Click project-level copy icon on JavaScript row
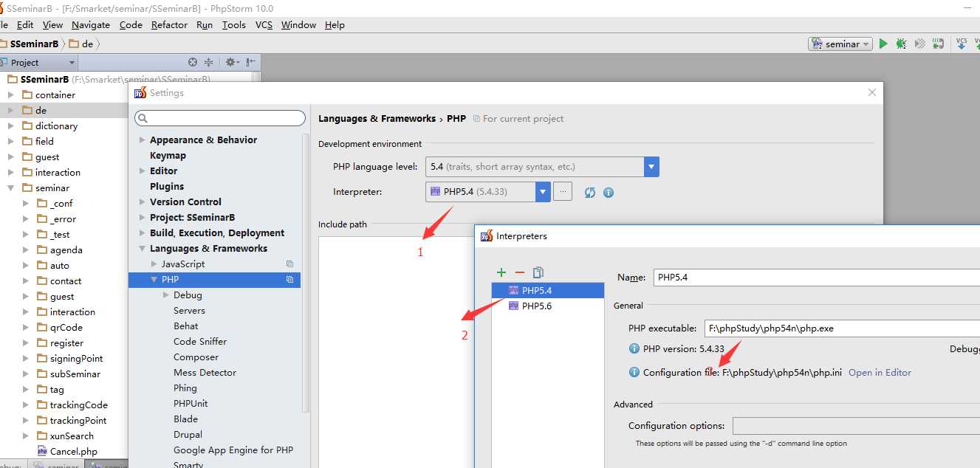The width and height of the screenshot is (980, 468). 289,264
